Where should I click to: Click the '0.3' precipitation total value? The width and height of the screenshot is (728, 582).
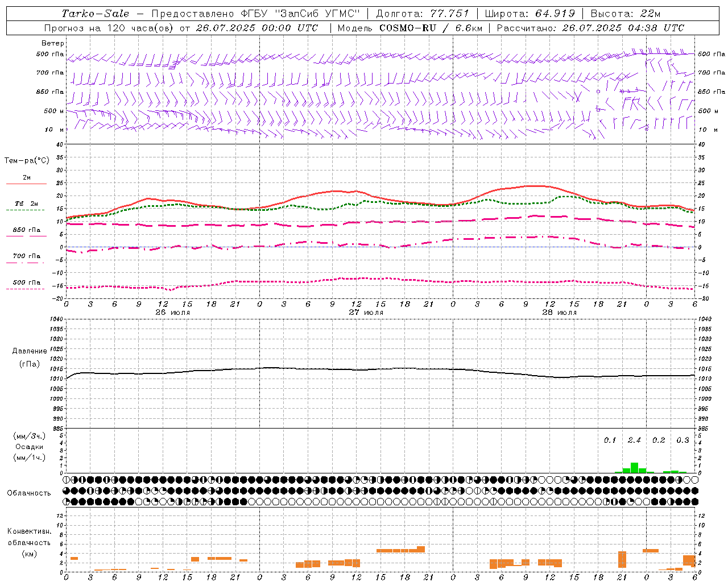[x=682, y=440]
